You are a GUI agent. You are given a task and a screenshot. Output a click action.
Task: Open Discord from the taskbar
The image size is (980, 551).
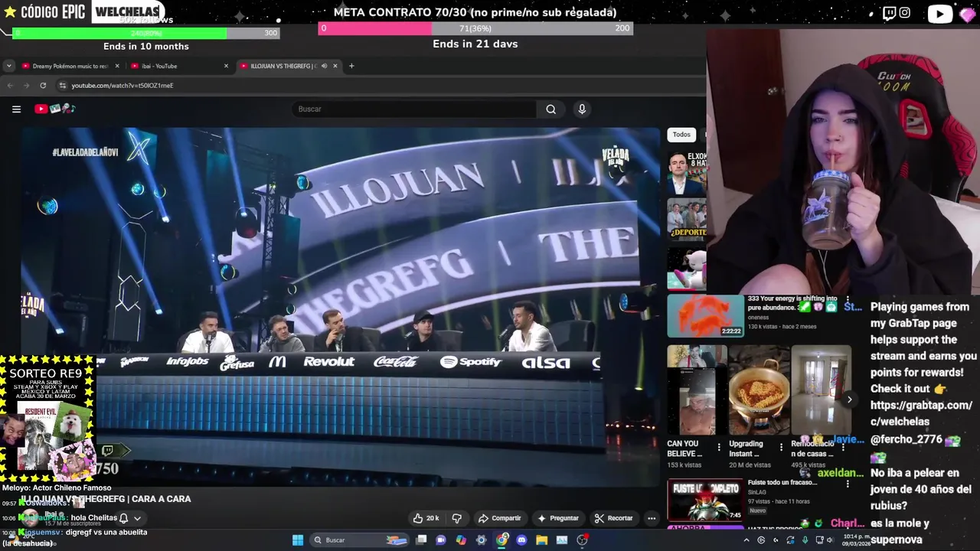521,540
